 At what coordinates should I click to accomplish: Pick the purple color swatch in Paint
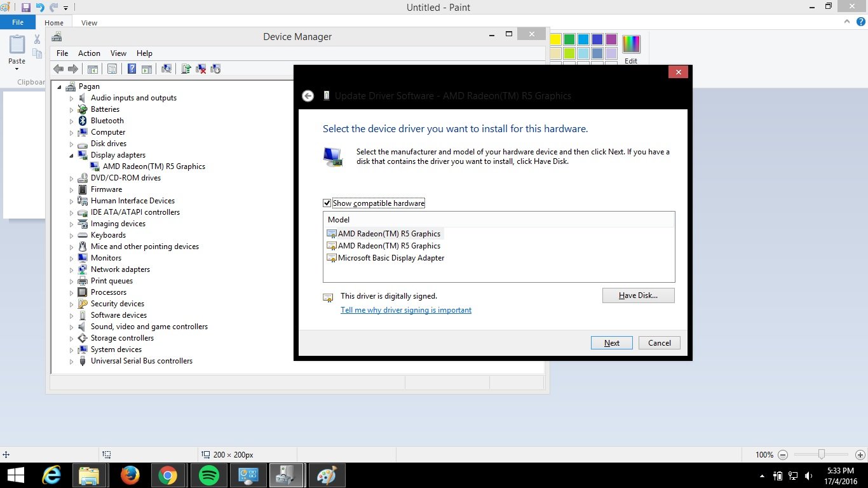(611, 39)
